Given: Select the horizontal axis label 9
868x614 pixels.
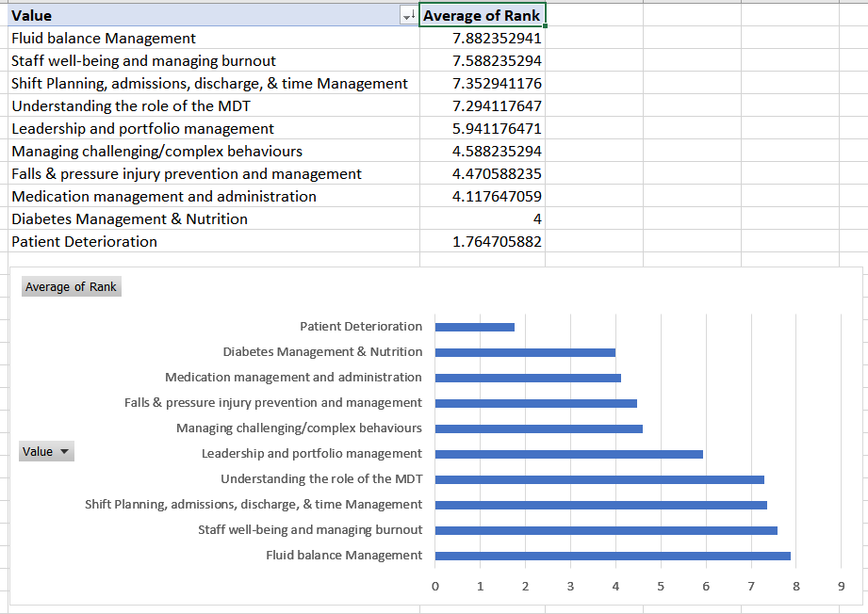Looking at the screenshot, I should pos(841,587).
